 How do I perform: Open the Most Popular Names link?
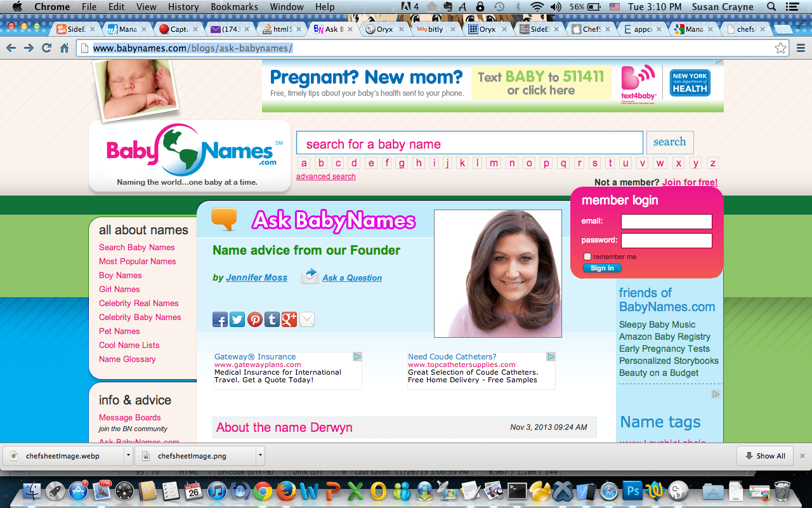[x=138, y=261]
